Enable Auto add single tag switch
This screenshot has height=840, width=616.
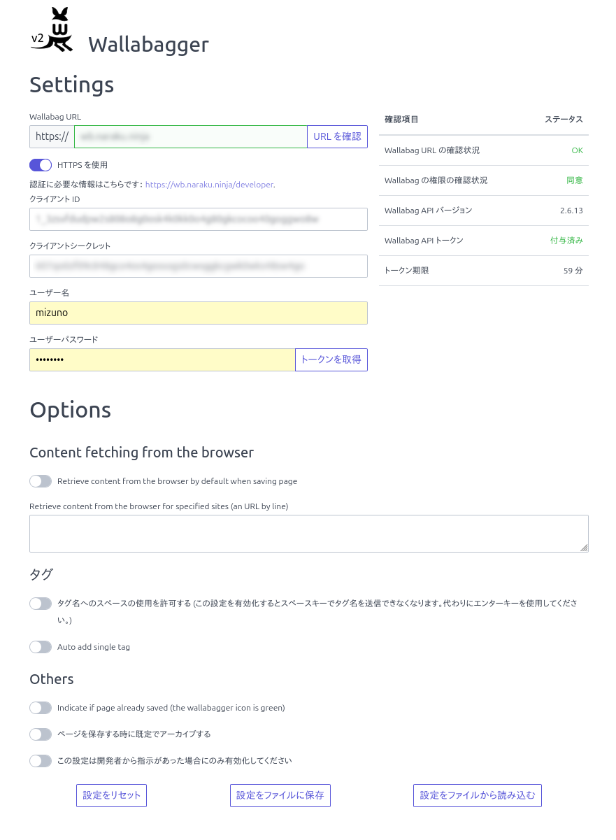pyautogui.click(x=41, y=647)
